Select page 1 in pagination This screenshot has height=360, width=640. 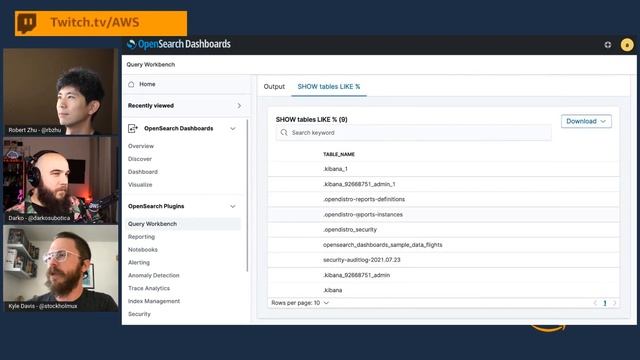coord(605,303)
